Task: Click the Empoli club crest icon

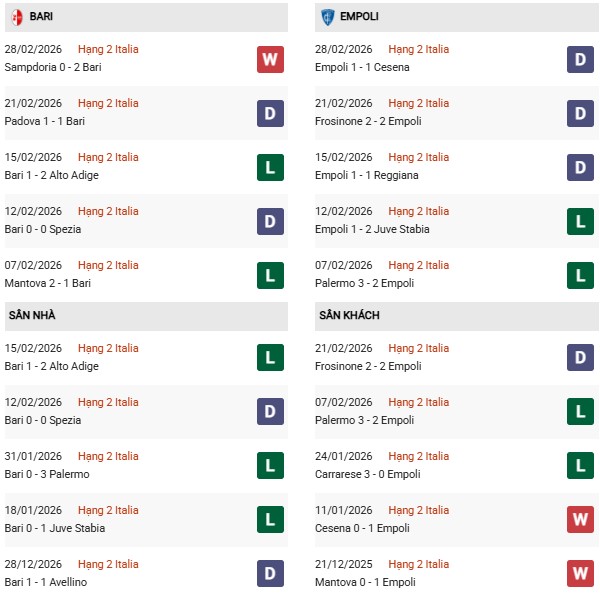Action: [328, 17]
